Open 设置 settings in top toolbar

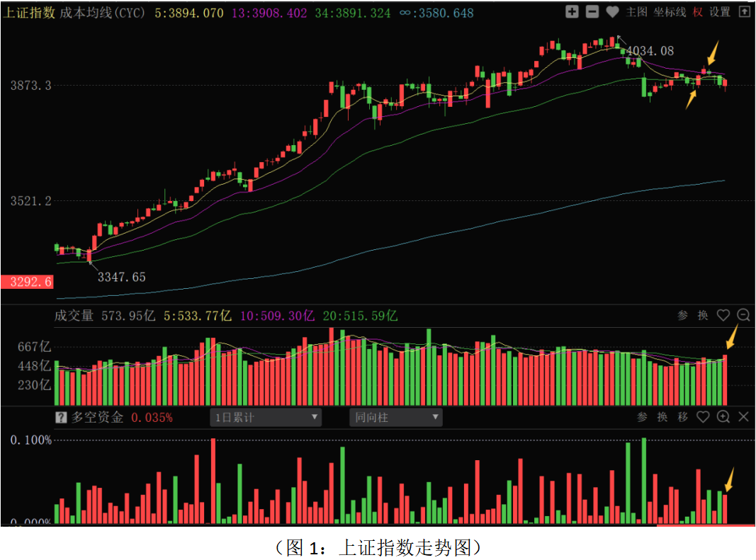(x=720, y=12)
